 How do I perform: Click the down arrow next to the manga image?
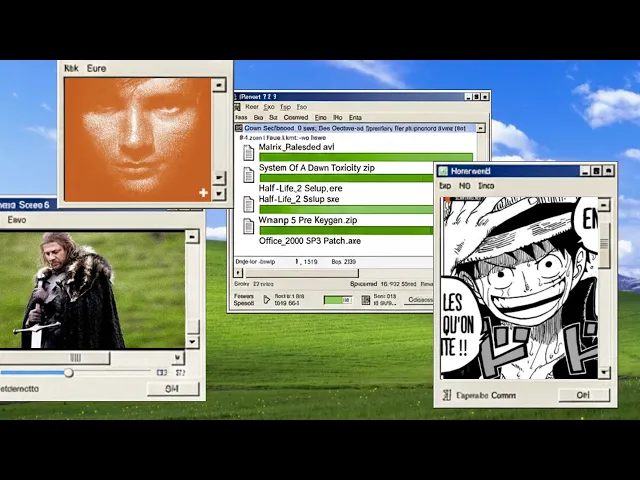tap(604, 372)
